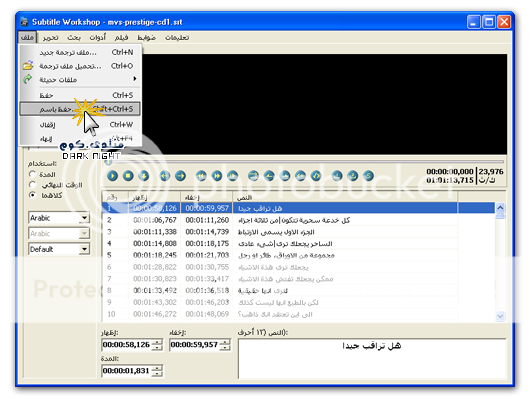Click the green arrow recent files icon
Viewport: 530px width, 399px height.
pyautogui.click(x=28, y=79)
